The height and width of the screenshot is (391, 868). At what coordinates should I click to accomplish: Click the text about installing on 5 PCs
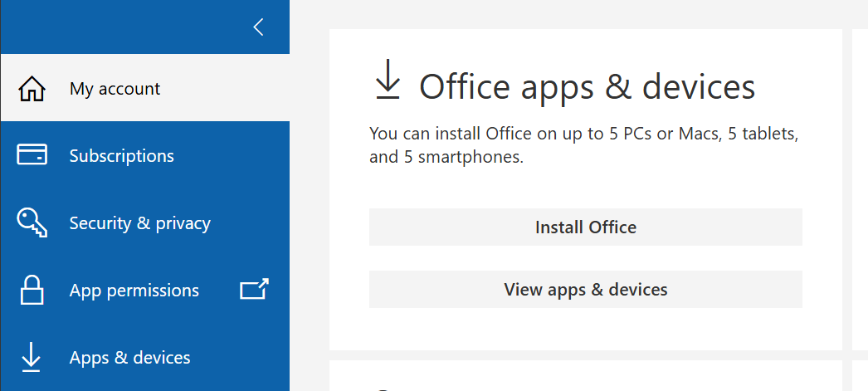click(x=584, y=145)
